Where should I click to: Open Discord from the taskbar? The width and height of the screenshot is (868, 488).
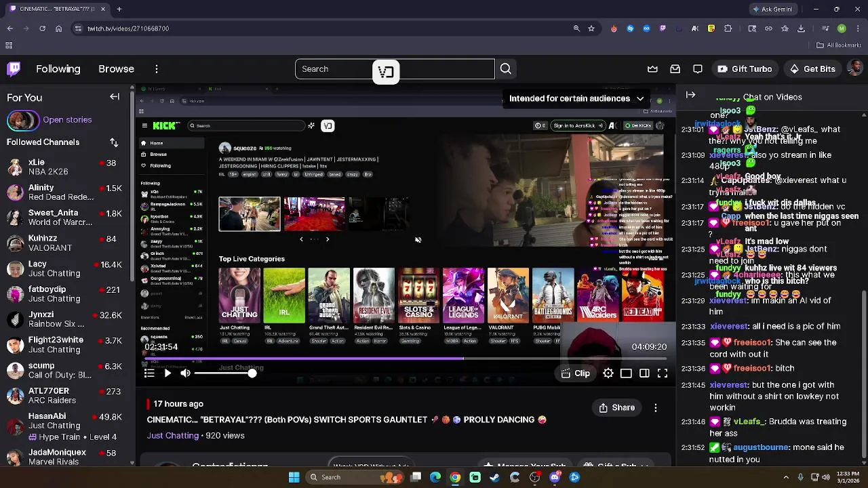tap(555, 477)
